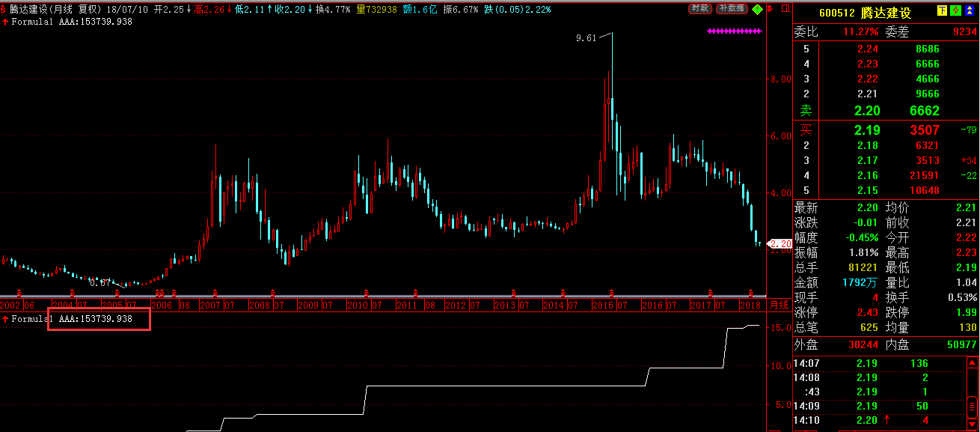Click the 最新 2.20 value

click(868, 207)
